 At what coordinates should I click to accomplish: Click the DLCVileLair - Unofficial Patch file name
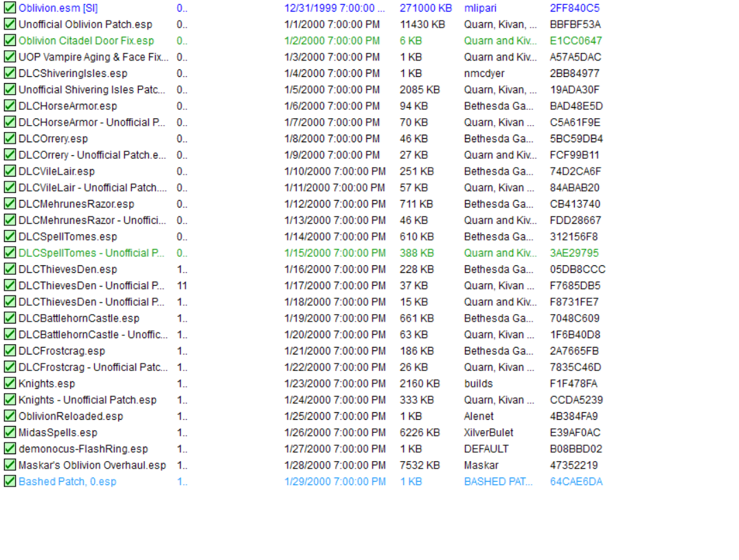click(x=93, y=188)
